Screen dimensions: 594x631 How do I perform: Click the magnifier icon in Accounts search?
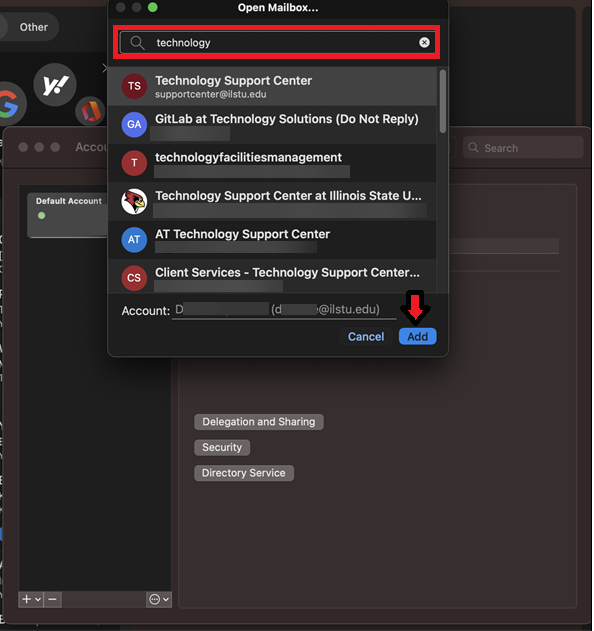click(474, 148)
